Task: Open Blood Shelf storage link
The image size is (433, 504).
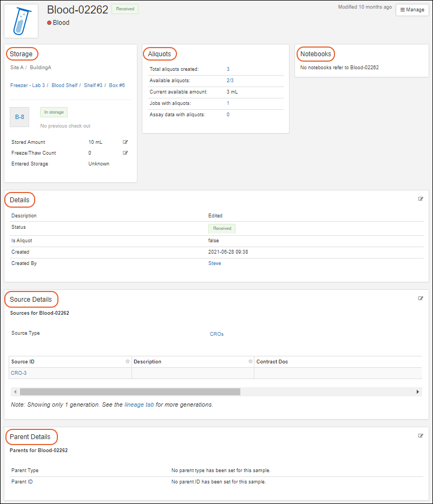Action: (64, 85)
